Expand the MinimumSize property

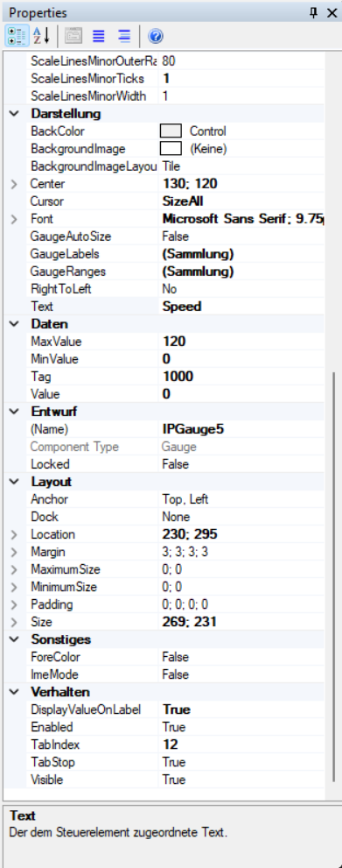[x=14, y=588]
